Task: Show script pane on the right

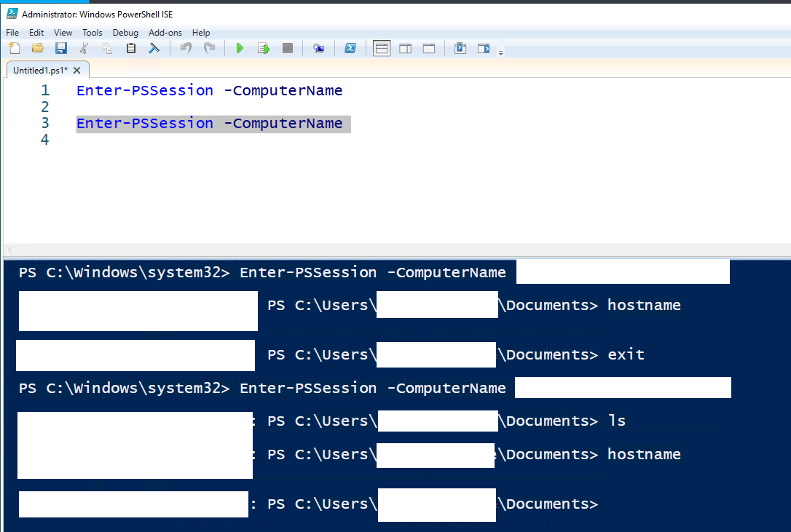Action: click(405, 49)
